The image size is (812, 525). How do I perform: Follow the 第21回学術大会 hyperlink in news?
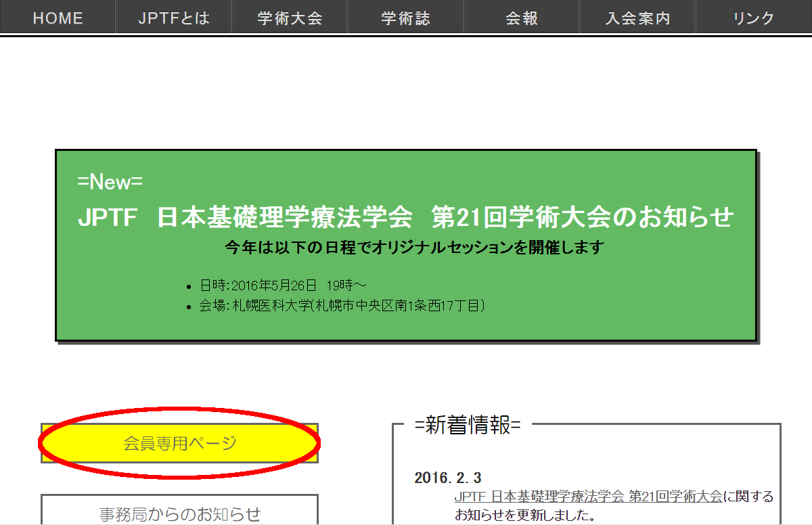click(588, 497)
